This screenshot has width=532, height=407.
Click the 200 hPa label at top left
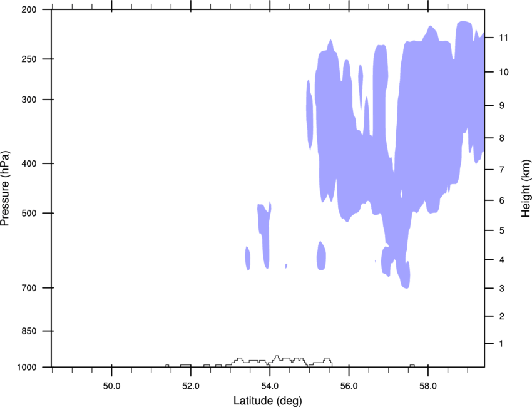click(x=29, y=9)
